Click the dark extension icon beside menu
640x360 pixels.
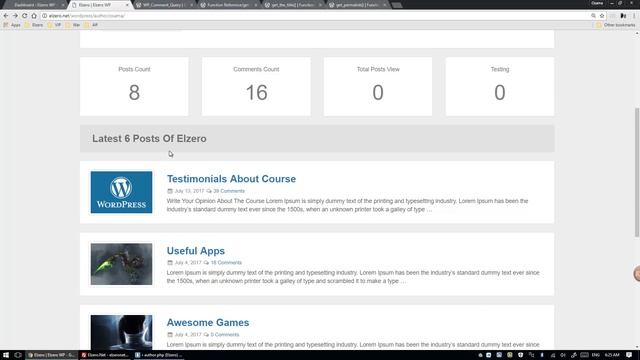point(623,16)
